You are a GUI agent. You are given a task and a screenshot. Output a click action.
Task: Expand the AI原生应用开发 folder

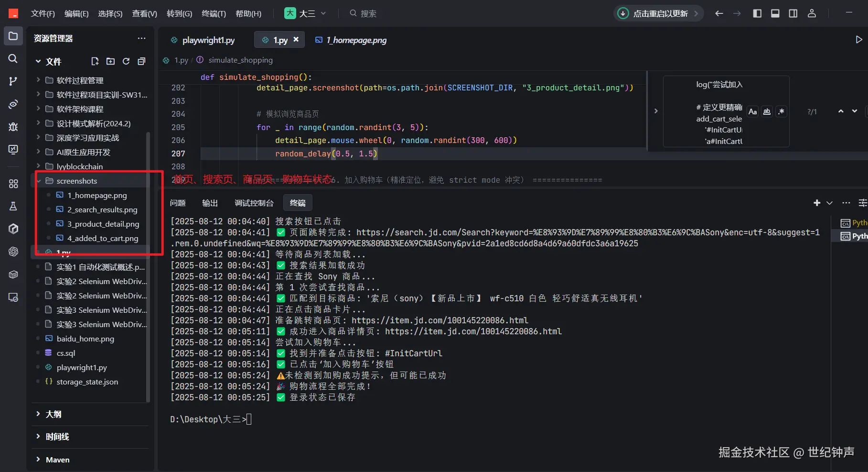coord(38,152)
